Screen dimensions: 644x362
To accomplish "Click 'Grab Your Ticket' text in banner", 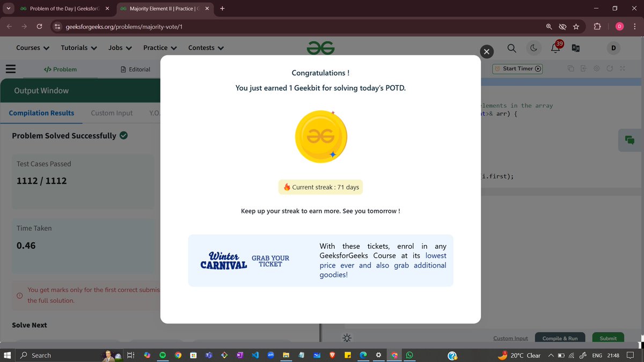I will tap(270, 261).
